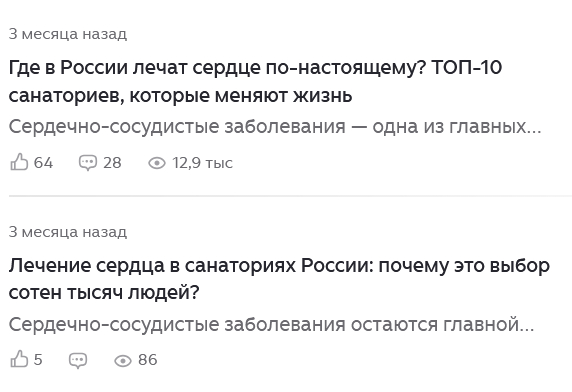Click the 28 comments counter

click(x=112, y=163)
